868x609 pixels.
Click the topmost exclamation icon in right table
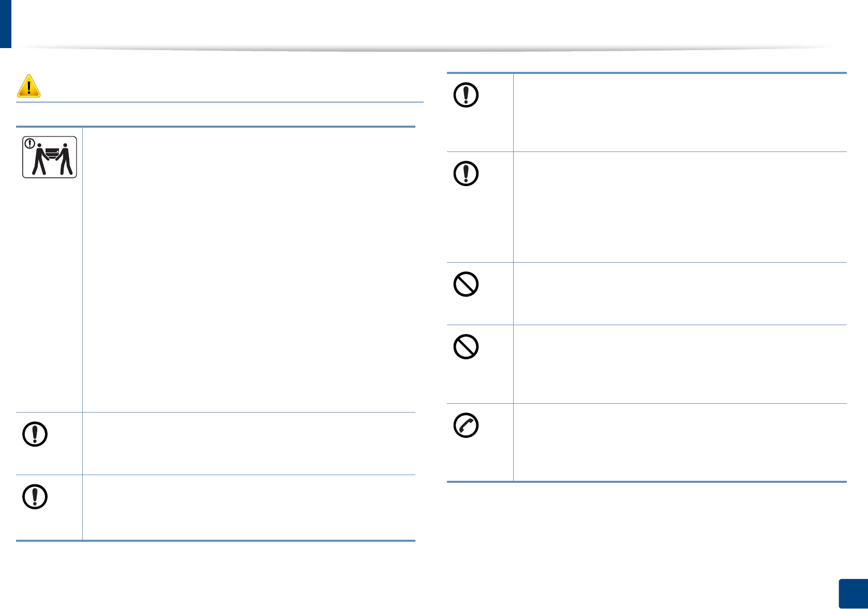point(466,95)
